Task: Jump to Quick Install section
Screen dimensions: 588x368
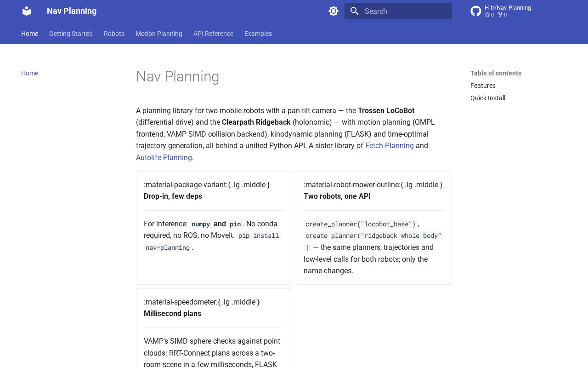Action: click(x=488, y=98)
